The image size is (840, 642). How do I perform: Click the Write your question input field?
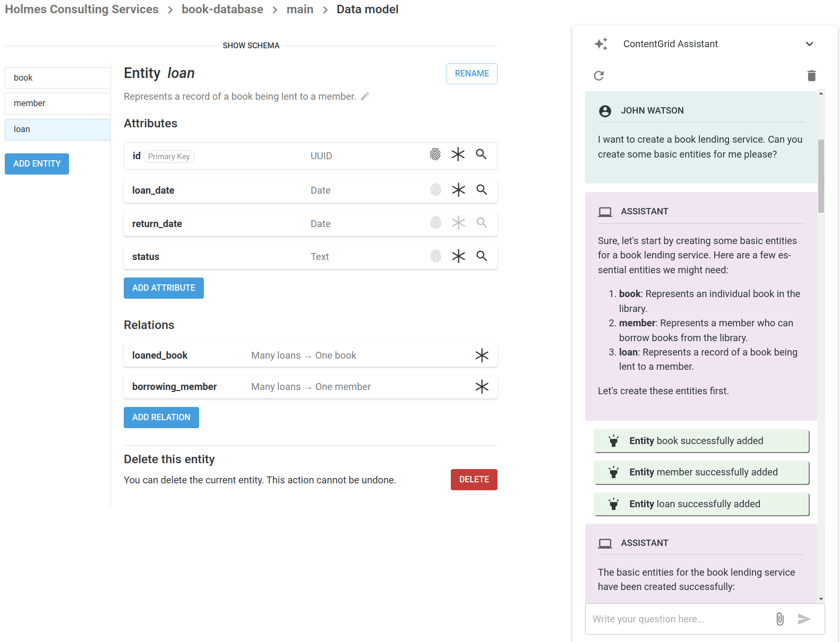click(x=677, y=619)
